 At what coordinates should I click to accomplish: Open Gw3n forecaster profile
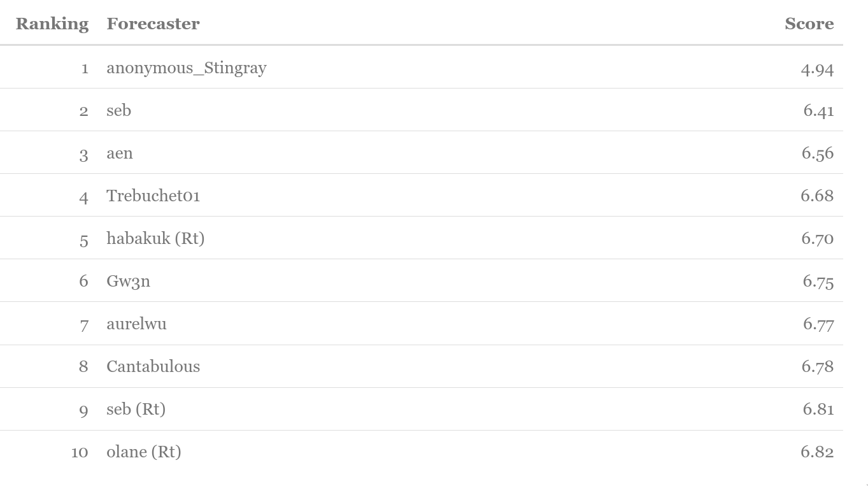click(x=129, y=281)
